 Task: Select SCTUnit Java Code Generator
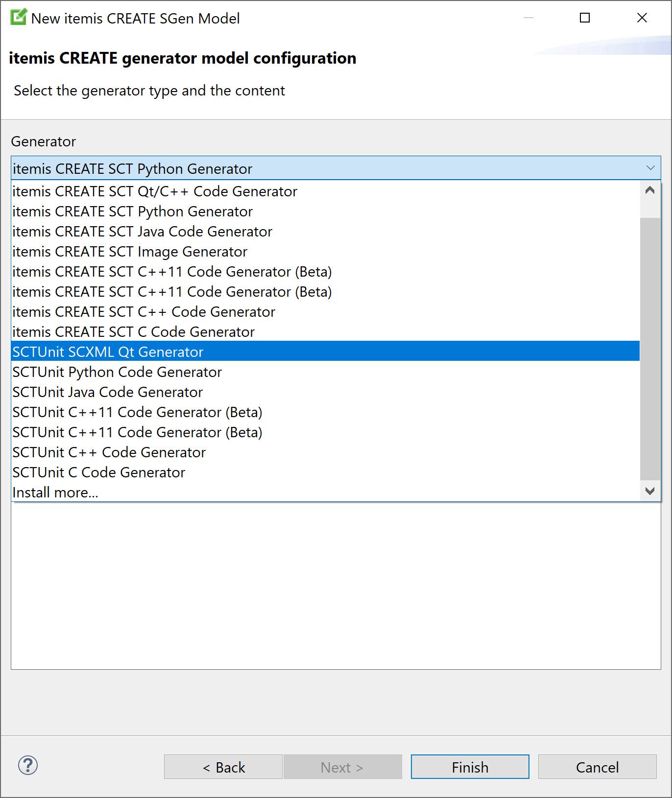click(x=325, y=392)
